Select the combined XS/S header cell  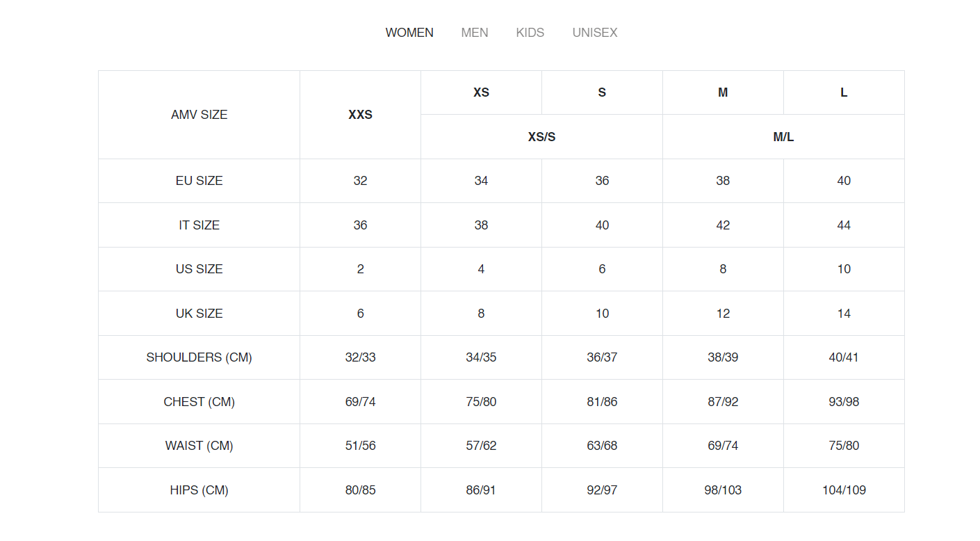click(x=541, y=137)
